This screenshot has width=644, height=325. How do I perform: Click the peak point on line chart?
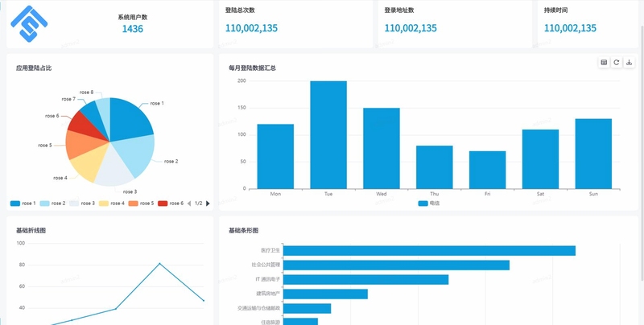point(159,263)
